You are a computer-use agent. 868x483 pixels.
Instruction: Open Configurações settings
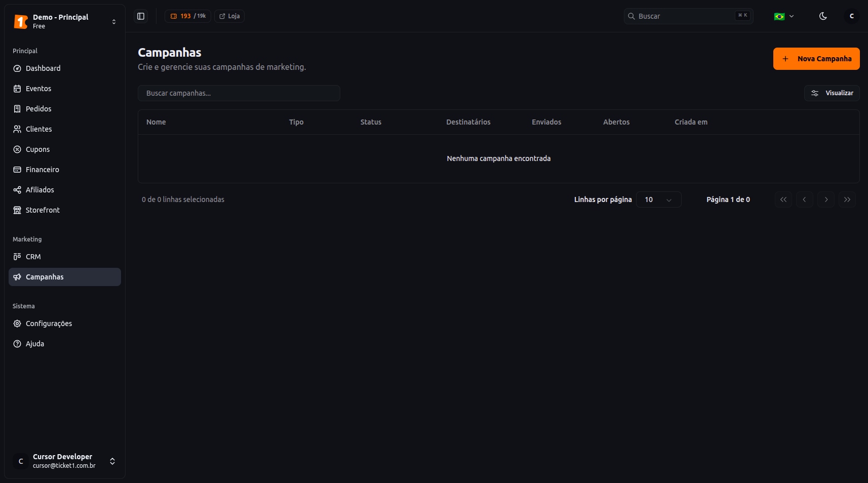65,324
